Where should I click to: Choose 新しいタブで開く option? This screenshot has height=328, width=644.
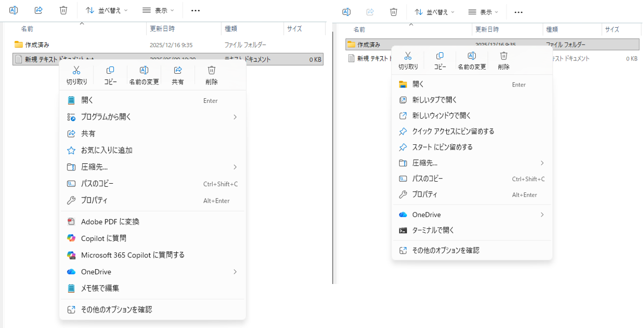click(472, 100)
